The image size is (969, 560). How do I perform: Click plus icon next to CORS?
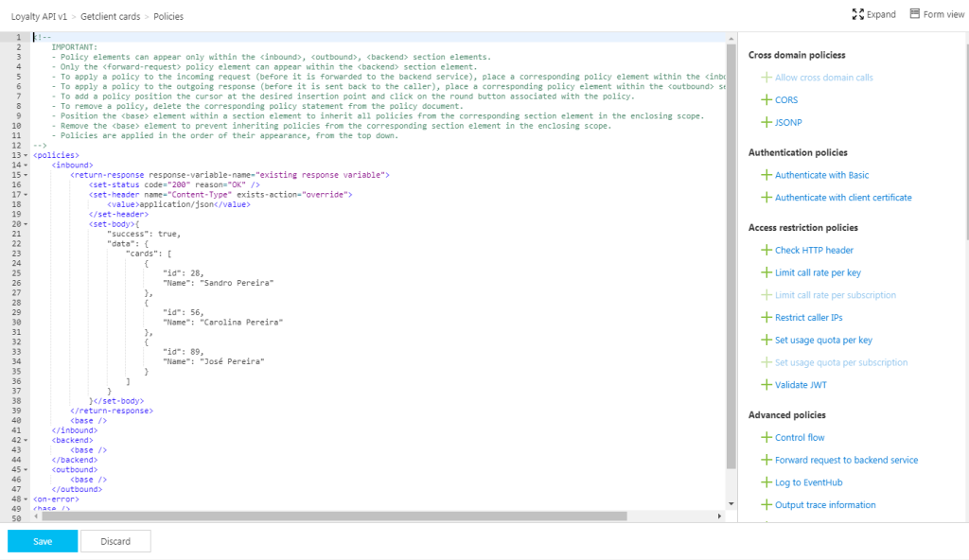(766, 99)
